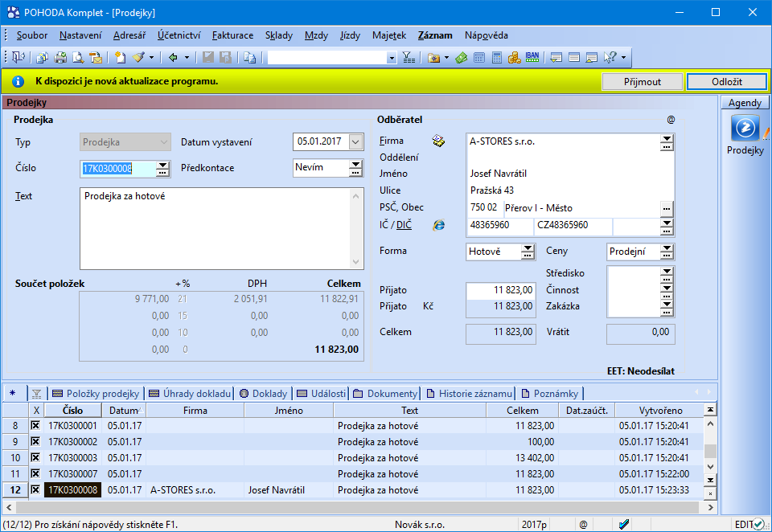Click the copy-records icon next to the printer
772x532 pixels.
click(x=43, y=58)
